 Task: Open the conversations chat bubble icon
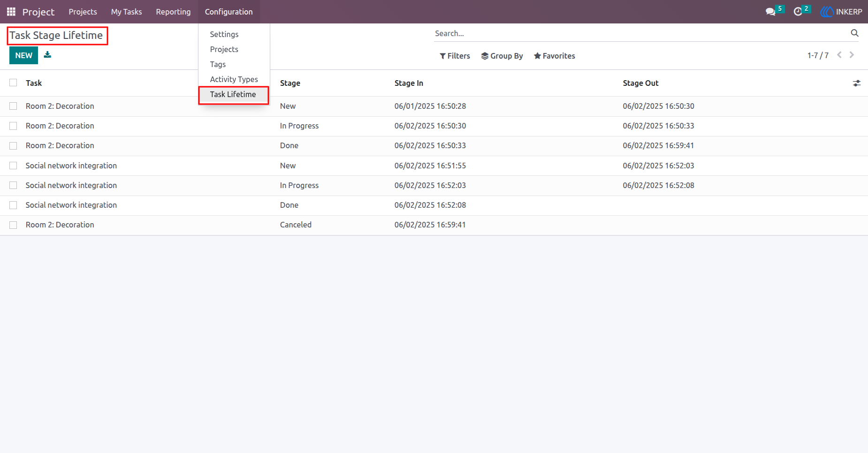pos(770,12)
